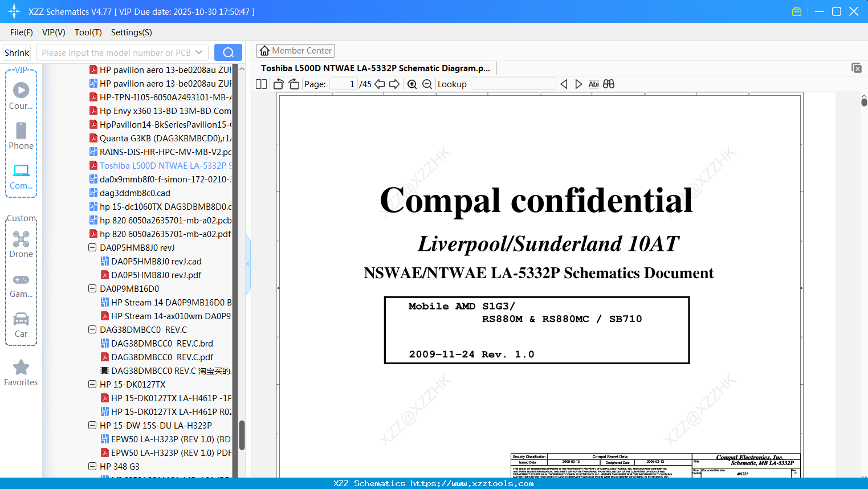Click the blue search button
Screen dimensions: 868x489
point(228,52)
